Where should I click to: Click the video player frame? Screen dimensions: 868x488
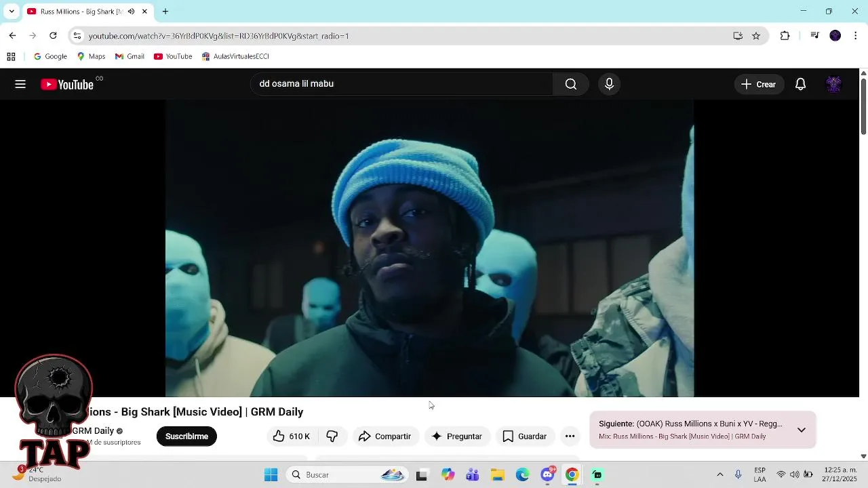point(429,248)
